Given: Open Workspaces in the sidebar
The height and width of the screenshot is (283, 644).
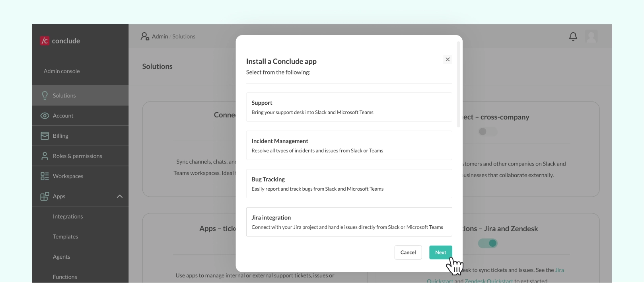Looking at the screenshot, I should (80, 176).
